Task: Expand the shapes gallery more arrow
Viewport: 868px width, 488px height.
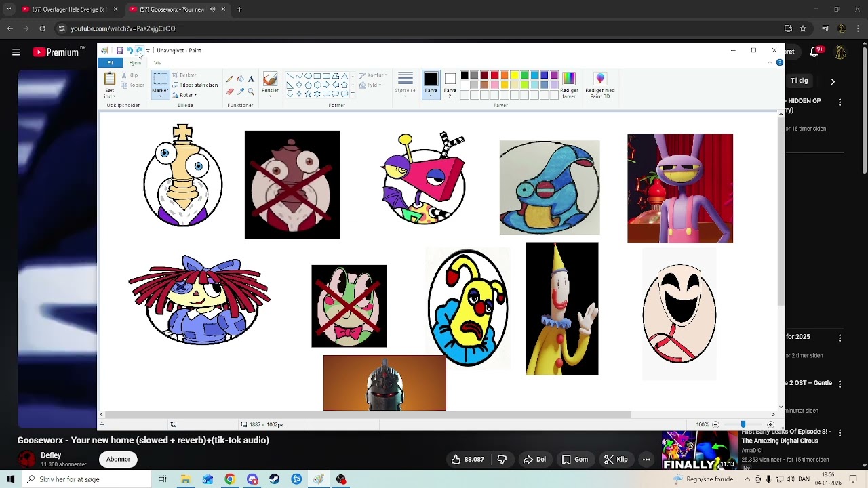Action: 353,94
